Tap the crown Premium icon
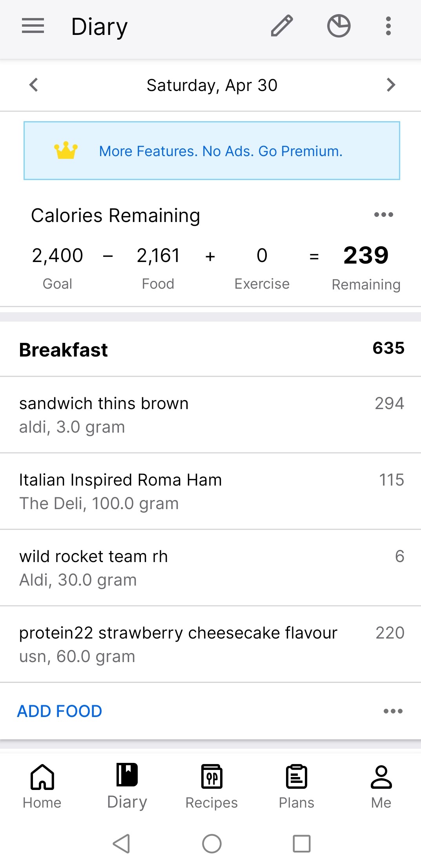Image resolution: width=421 pixels, height=868 pixels. point(66,151)
